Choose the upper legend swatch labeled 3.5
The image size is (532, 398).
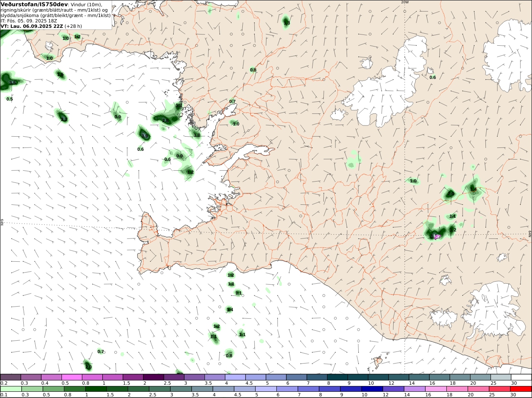[x=215, y=377]
